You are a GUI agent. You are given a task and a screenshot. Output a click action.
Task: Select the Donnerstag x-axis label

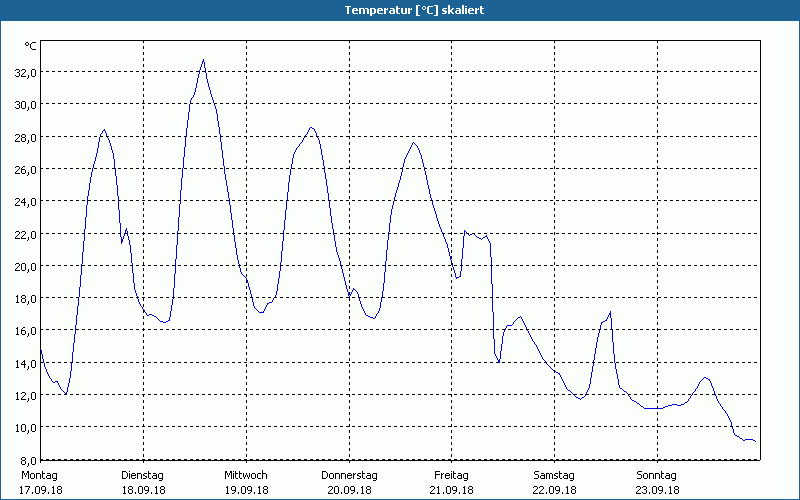pos(349,475)
